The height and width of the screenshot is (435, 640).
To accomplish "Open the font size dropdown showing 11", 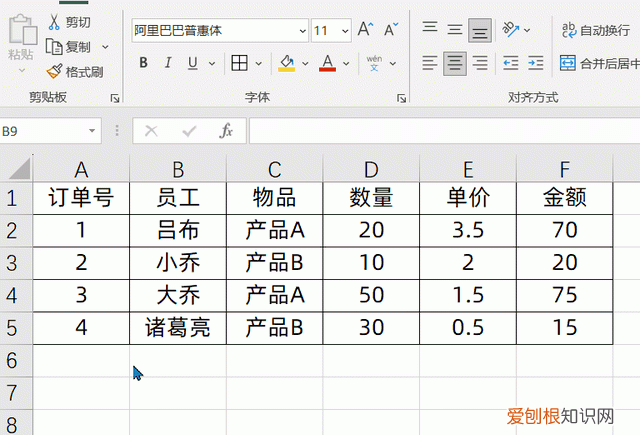I will 345,31.
